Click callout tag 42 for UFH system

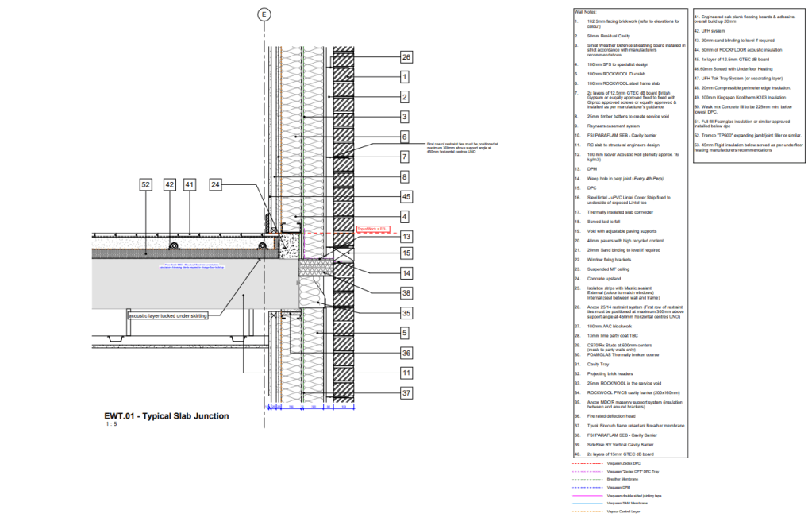point(169,184)
